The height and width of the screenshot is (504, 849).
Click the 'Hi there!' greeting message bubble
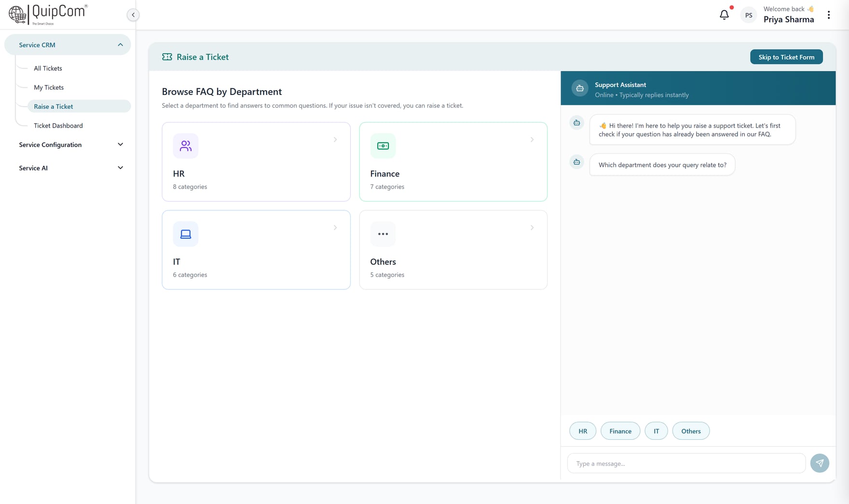click(x=692, y=130)
